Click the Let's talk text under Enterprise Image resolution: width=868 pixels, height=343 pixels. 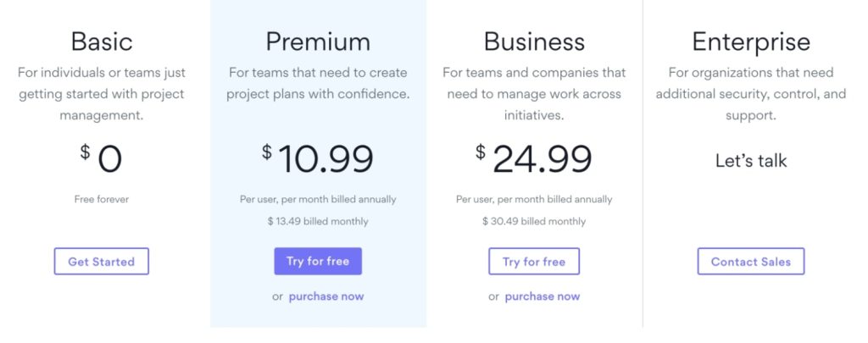pos(751,160)
